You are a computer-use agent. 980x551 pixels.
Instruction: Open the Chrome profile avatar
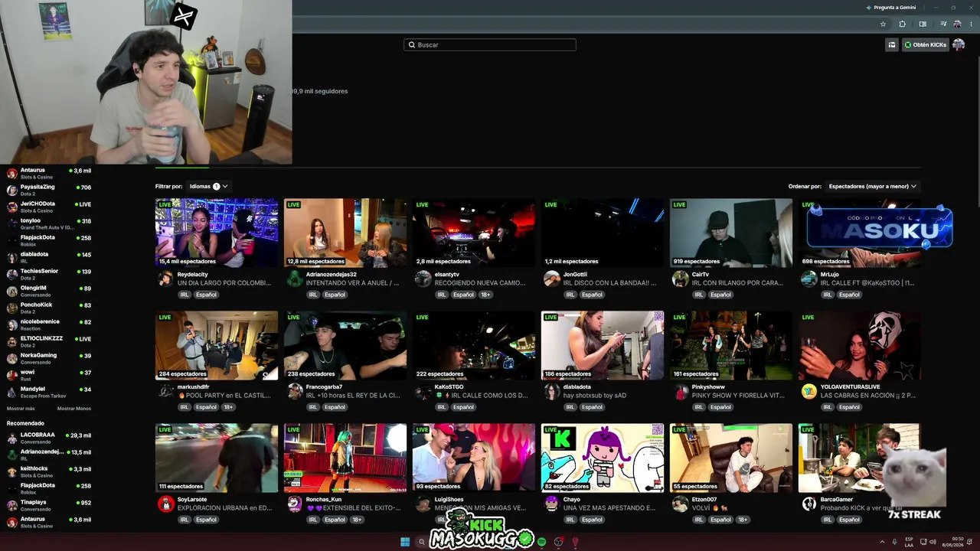(957, 24)
